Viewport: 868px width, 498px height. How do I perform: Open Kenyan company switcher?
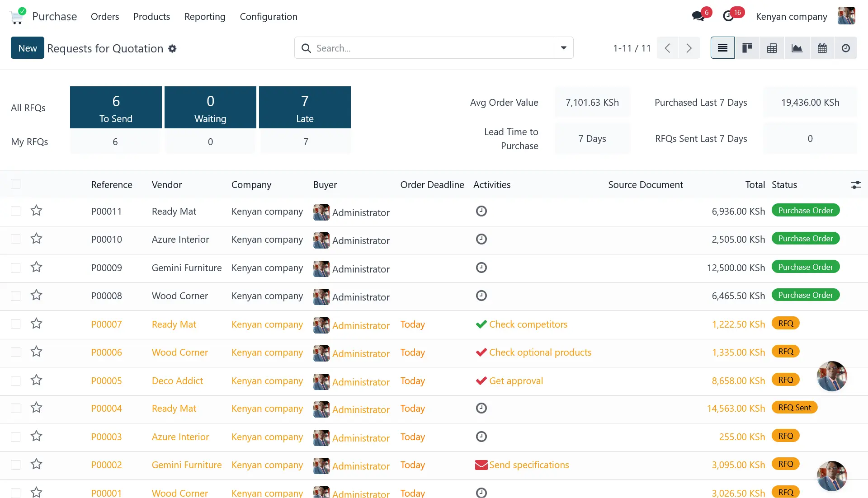(791, 17)
